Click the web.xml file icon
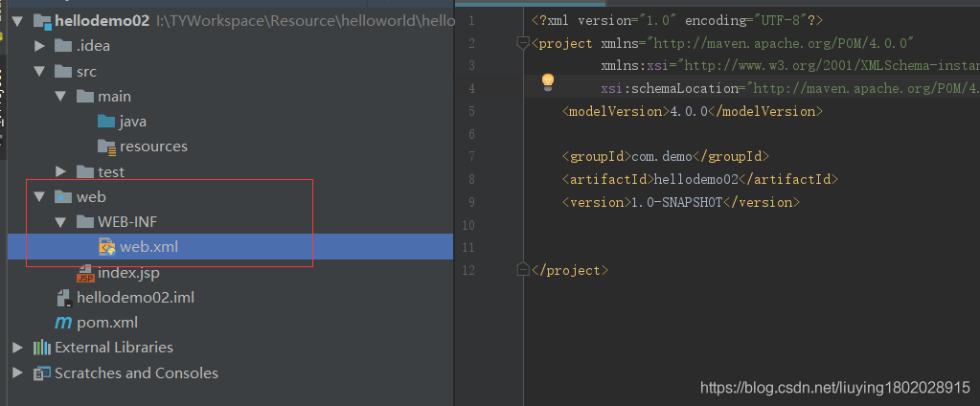The height and width of the screenshot is (406, 980). click(x=107, y=247)
